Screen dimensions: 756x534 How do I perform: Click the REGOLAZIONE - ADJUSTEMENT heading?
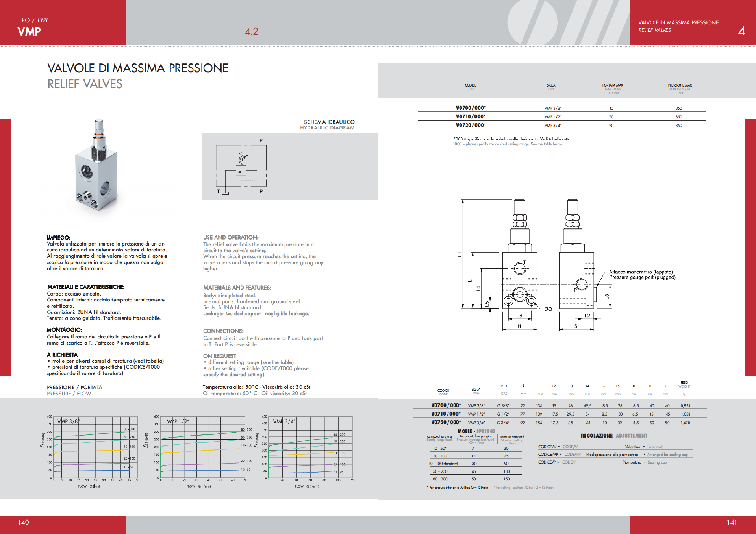[x=614, y=436]
